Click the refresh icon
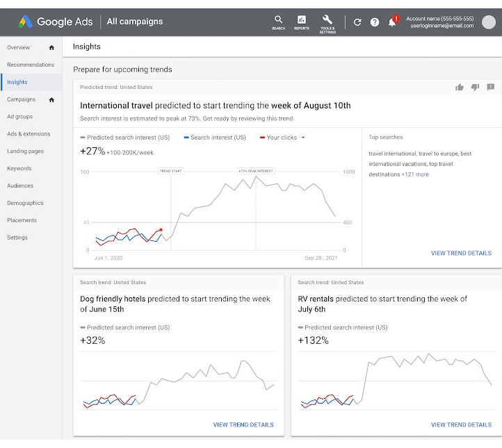Viewport: 502px width, 448px height. 357,22
